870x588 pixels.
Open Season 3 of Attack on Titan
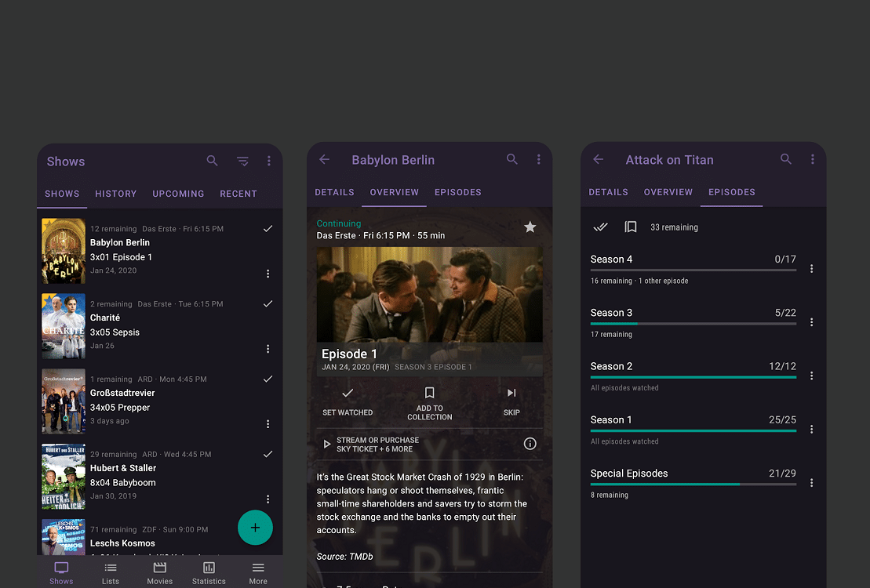point(693,323)
